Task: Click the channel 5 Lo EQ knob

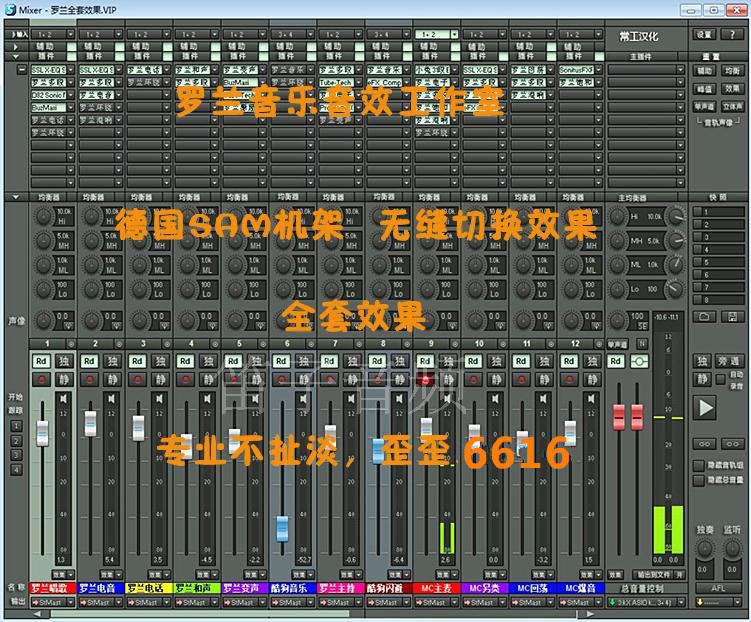Action: point(235,289)
